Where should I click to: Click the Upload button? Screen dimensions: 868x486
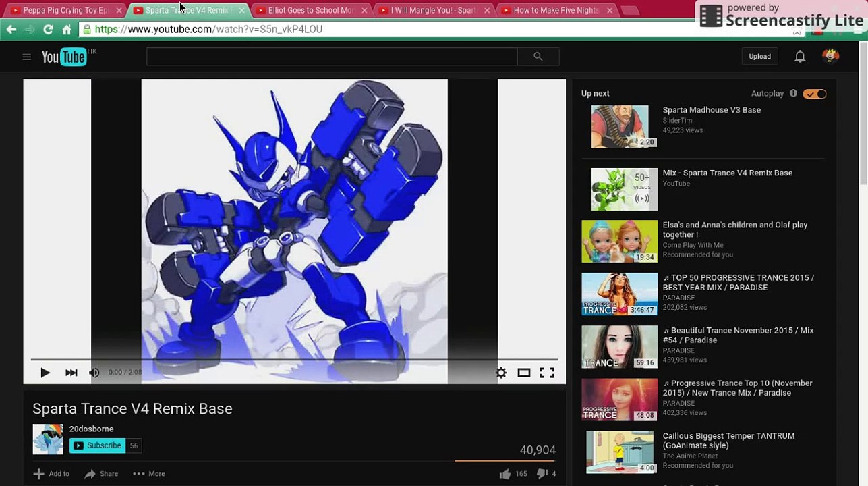759,57
